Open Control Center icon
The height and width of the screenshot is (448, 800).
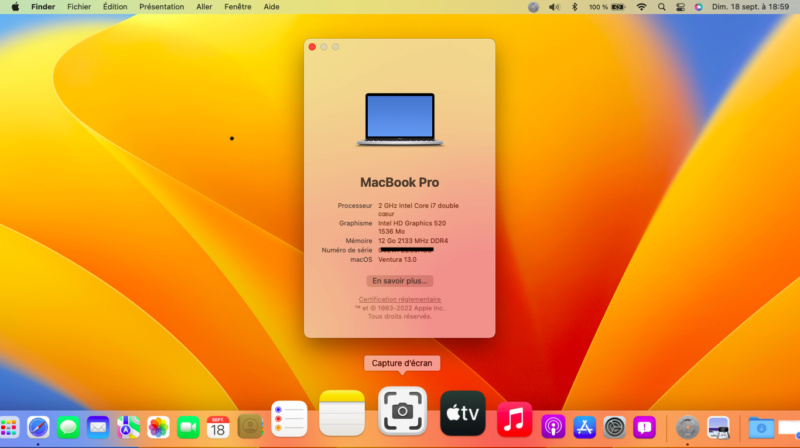point(680,7)
